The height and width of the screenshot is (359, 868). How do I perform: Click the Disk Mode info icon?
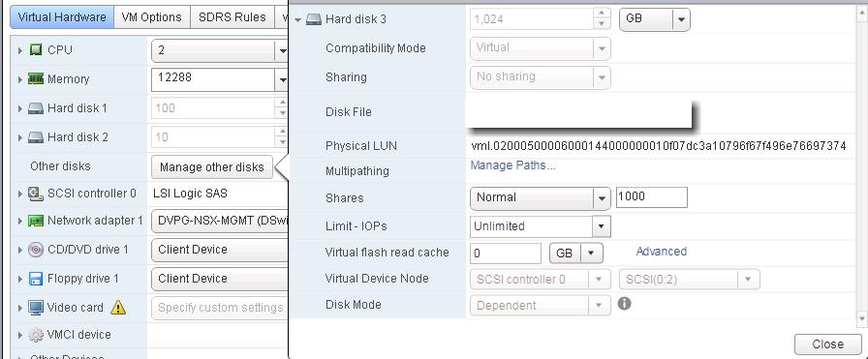[625, 304]
